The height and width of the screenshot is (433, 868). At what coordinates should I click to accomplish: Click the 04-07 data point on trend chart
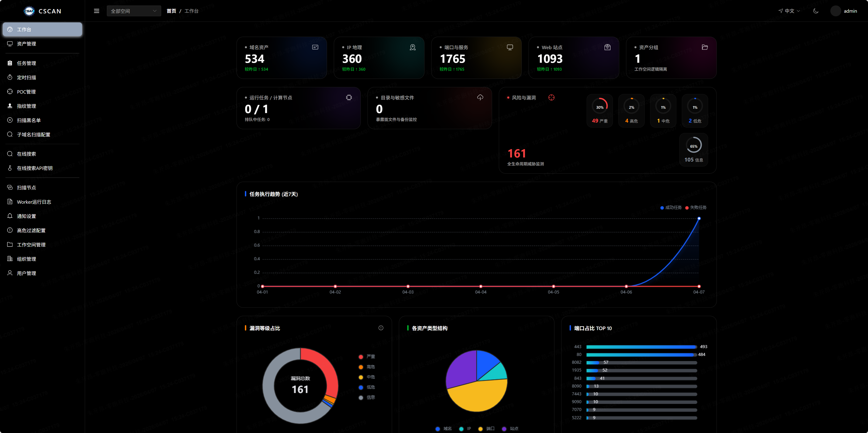click(699, 218)
